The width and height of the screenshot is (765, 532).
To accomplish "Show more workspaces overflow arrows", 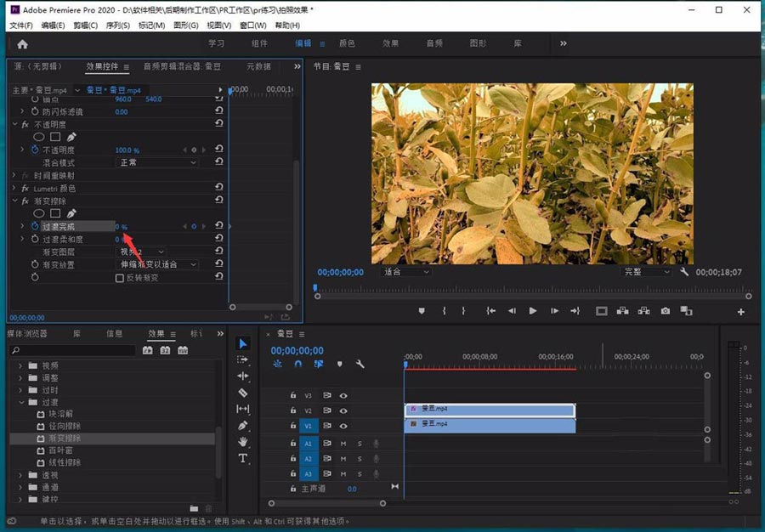I will (564, 43).
